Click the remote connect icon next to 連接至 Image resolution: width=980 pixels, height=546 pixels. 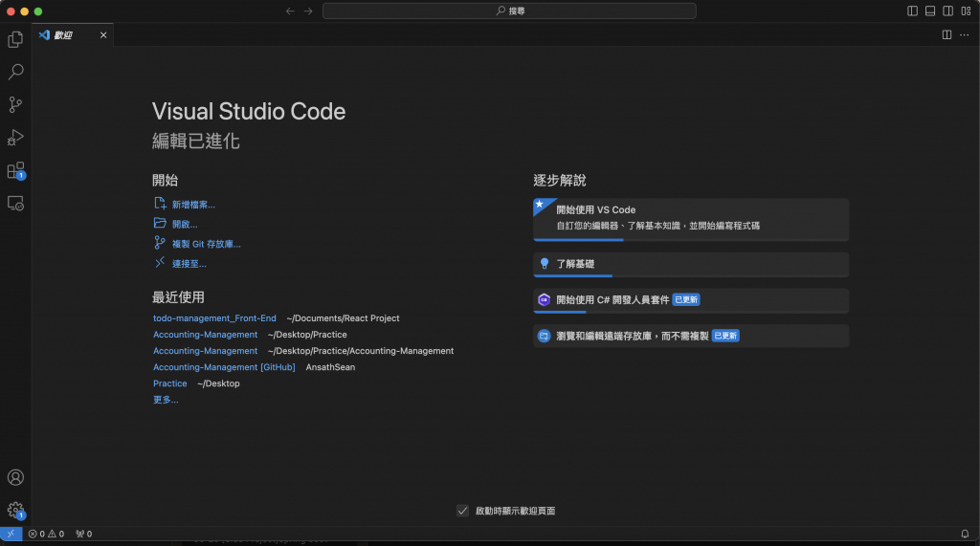click(160, 262)
